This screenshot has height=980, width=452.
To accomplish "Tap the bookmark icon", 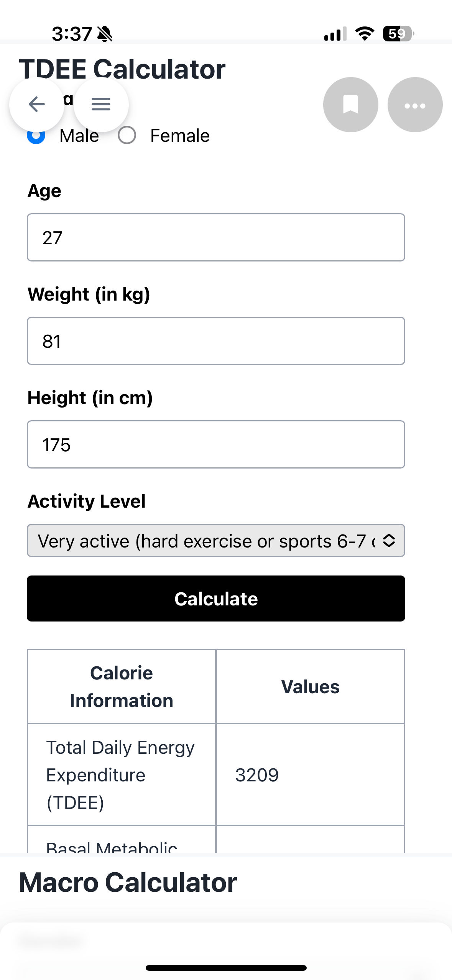I will click(x=350, y=105).
